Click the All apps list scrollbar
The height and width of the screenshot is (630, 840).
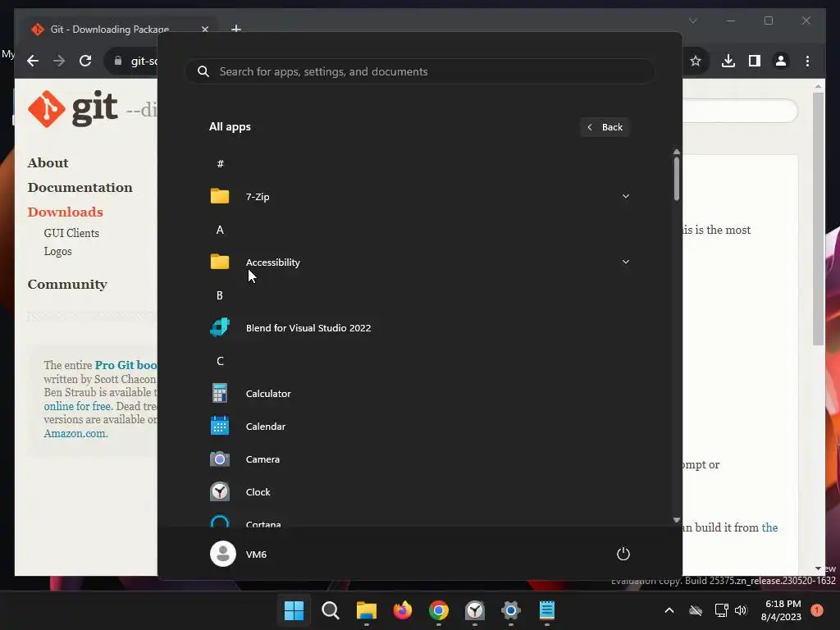[677, 178]
